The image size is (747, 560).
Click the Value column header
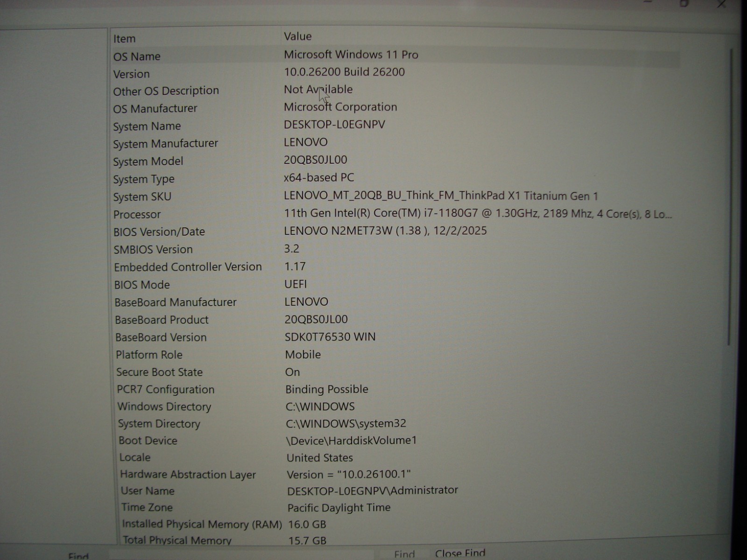click(x=298, y=36)
